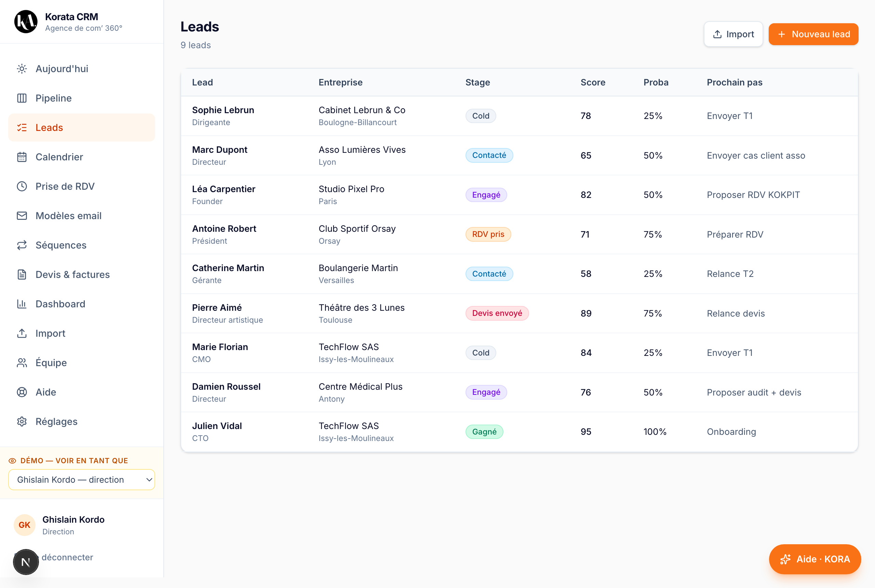
Task: Open lead Damien Roussel
Action: 226,387
